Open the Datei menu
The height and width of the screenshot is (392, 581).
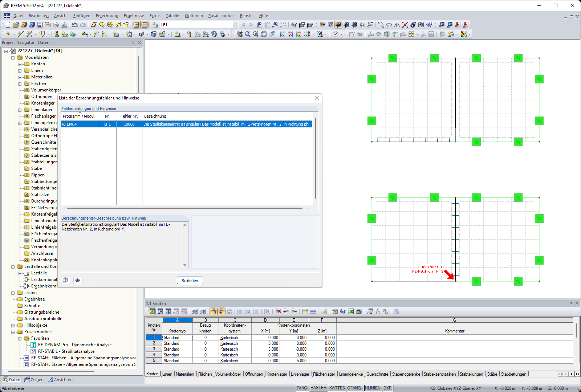18,16
